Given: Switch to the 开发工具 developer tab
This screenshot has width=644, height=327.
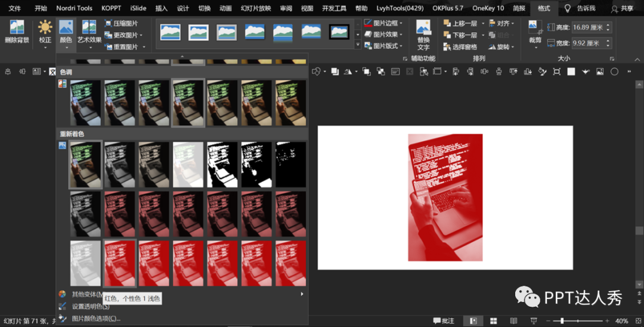Looking at the screenshot, I should coord(333,8).
